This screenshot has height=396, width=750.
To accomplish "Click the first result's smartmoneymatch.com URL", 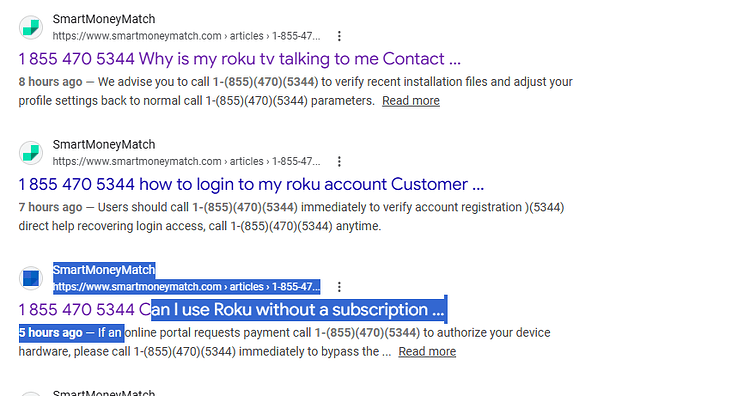I will pyautogui.click(x=187, y=36).
